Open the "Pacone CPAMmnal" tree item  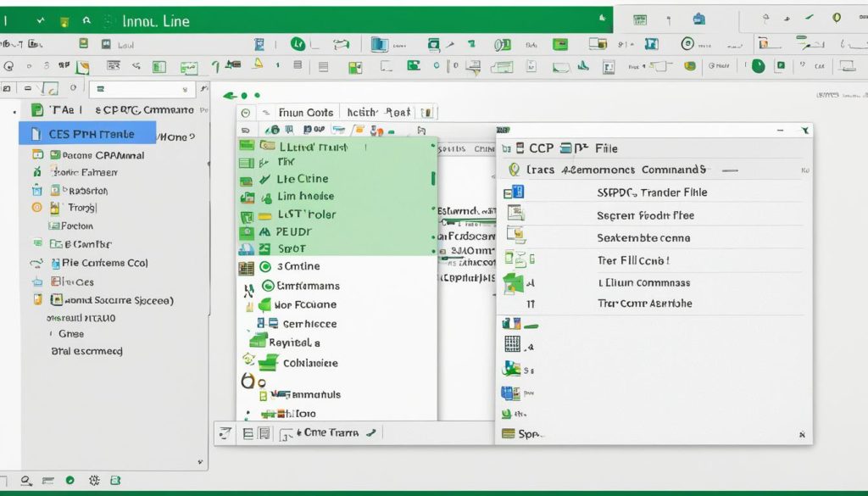click(x=103, y=155)
